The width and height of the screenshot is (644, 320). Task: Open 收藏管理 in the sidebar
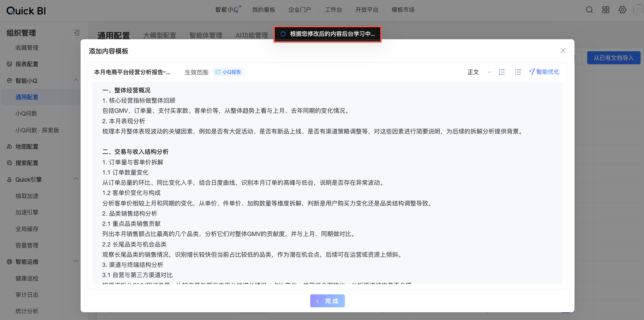[27, 48]
